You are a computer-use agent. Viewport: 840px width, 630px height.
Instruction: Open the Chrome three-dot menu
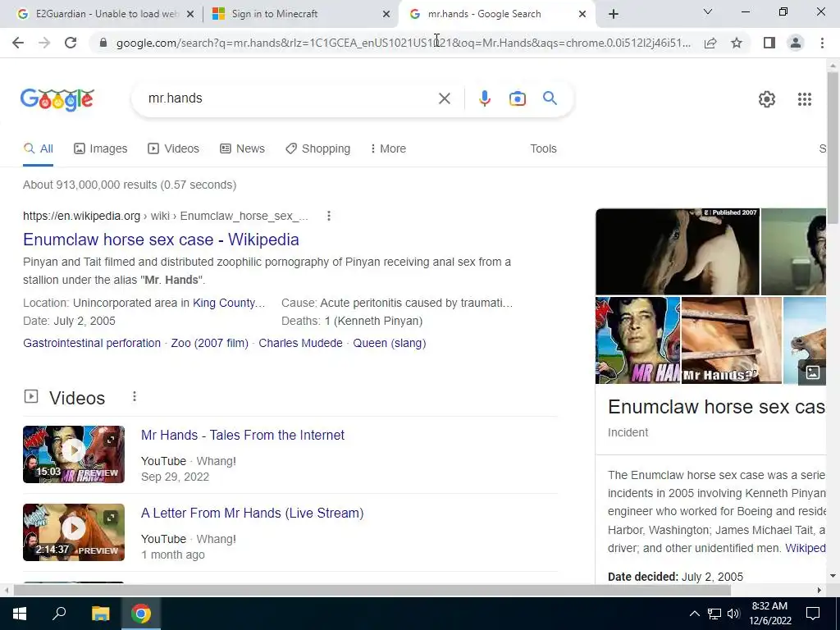822,43
